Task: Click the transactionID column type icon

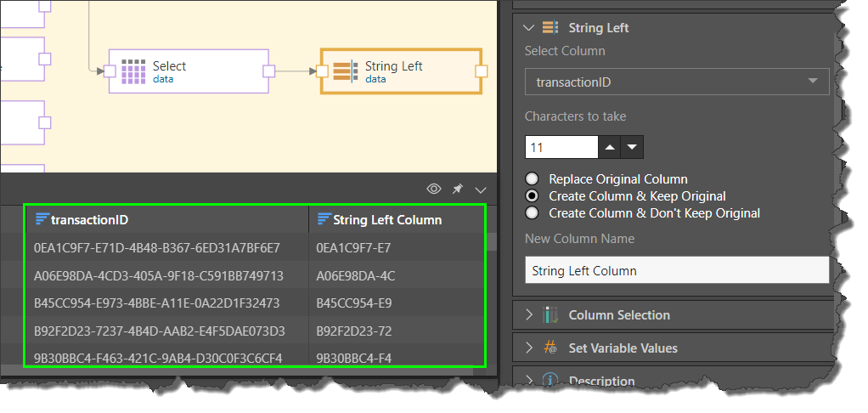Action: [x=42, y=220]
